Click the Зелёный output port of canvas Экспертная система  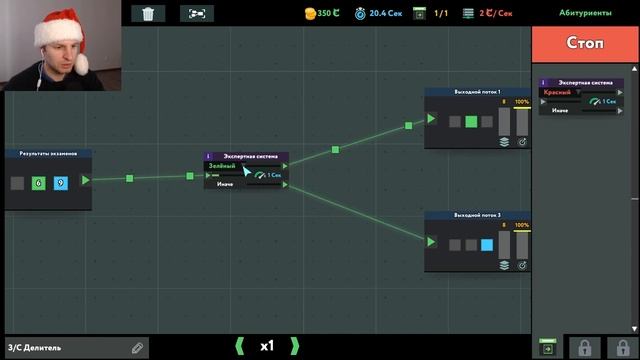point(285,166)
